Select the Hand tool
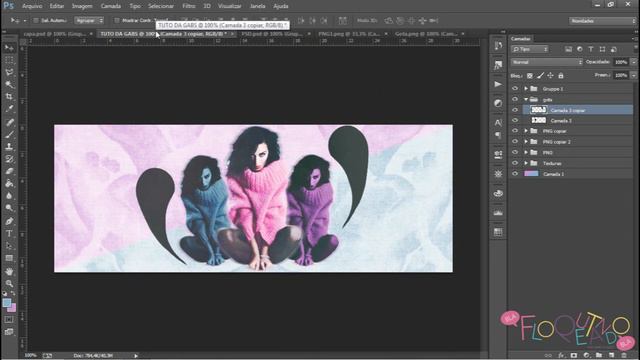 [9, 271]
